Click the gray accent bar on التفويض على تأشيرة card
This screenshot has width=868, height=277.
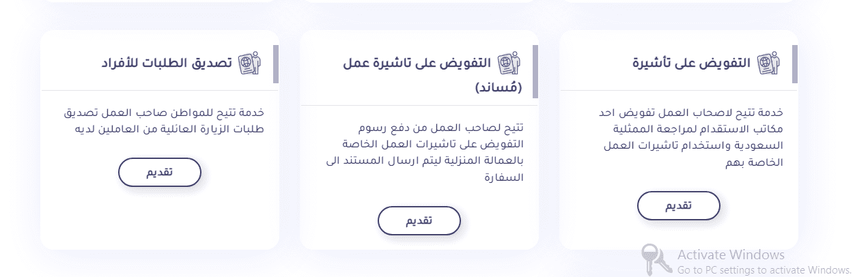coord(795,64)
